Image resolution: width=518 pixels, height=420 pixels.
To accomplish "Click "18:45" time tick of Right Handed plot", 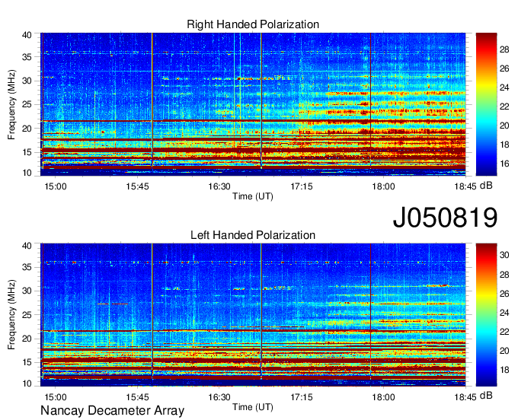I will (x=465, y=186).
